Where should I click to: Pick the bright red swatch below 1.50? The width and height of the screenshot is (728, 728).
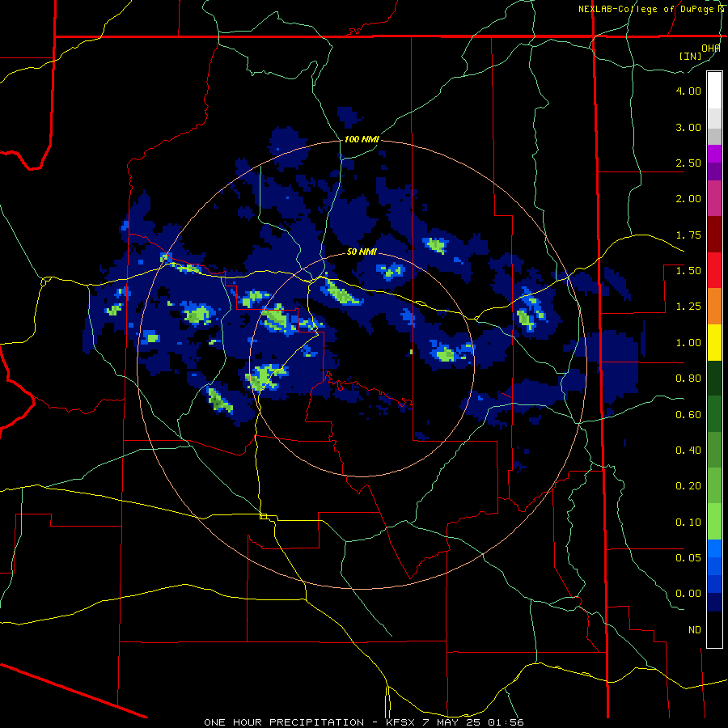click(x=714, y=270)
